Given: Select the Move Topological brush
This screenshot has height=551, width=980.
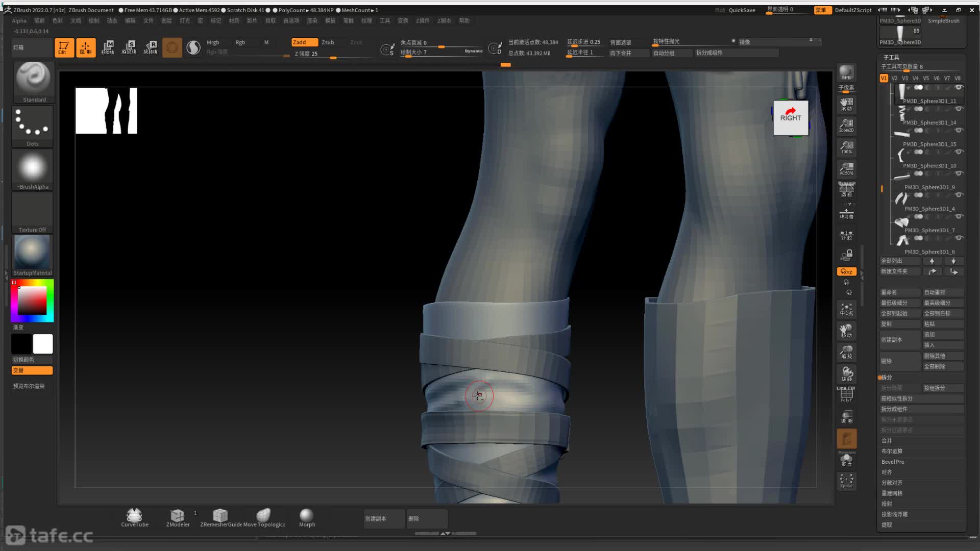Looking at the screenshot, I should pos(264,517).
